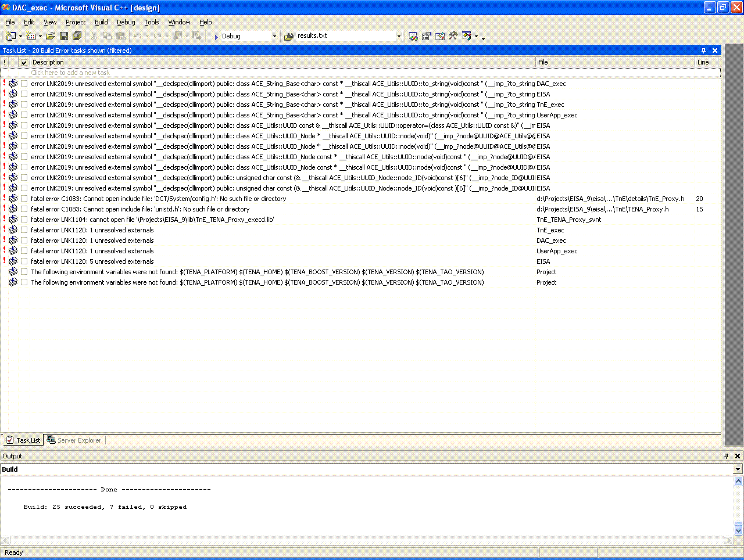This screenshot has height=560, width=744.
Task: Click Output pane scroll down arrow
Action: 738,530
